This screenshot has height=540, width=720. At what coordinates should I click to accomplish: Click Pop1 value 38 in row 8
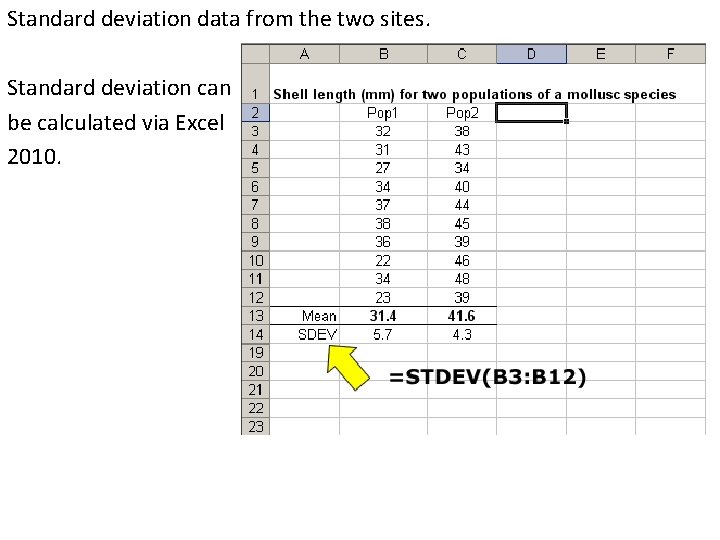pos(383,224)
